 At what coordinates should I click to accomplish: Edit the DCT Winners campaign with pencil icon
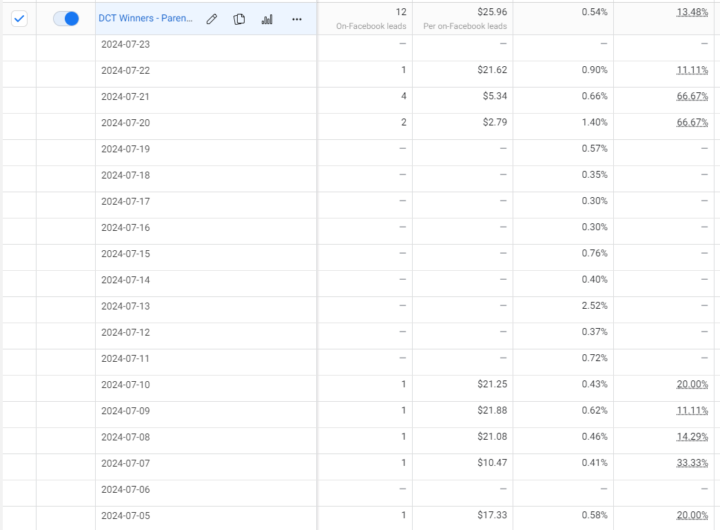pyautogui.click(x=212, y=19)
